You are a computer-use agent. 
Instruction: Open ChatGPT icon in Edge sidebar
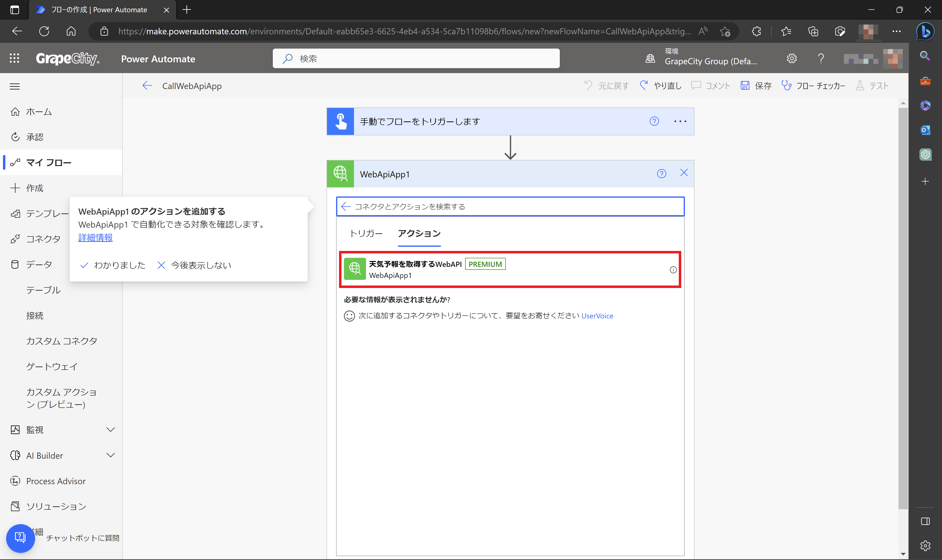coord(925,154)
